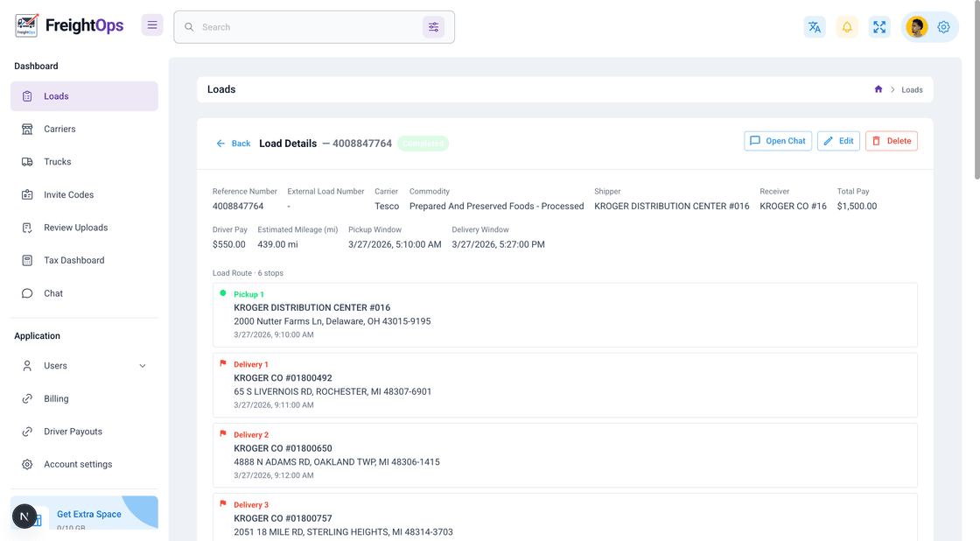Click the Open Chat button
The height and width of the screenshot is (541, 980).
pos(778,141)
